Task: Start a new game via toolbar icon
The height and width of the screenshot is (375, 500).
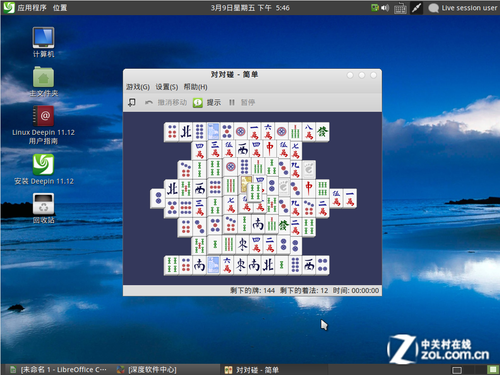Action: pyautogui.click(x=132, y=102)
